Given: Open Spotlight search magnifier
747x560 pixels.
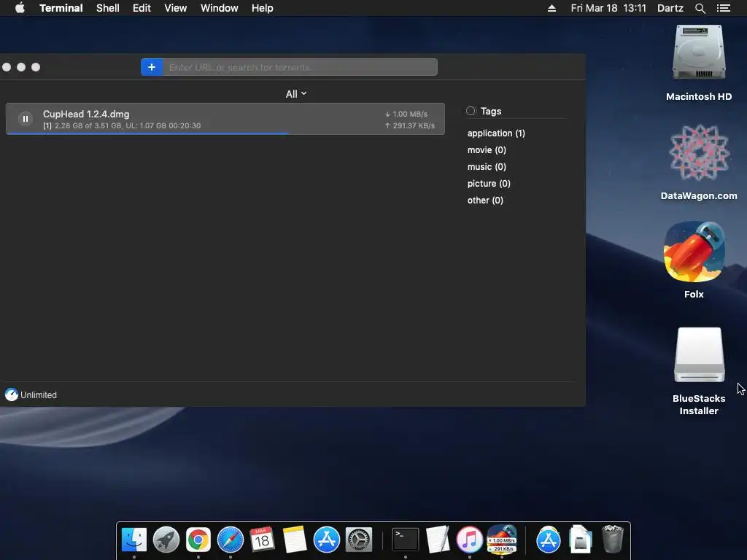Looking at the screenshot, I should point(700,8).
